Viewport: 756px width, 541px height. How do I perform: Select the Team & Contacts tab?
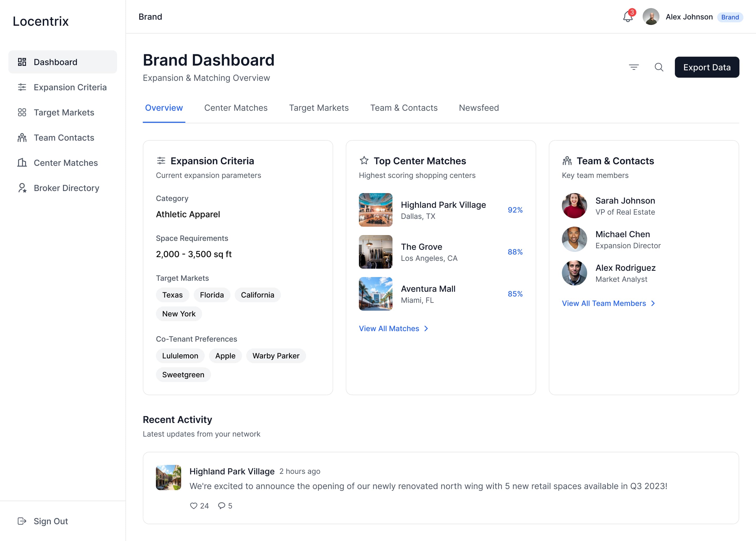coord(404,108)
